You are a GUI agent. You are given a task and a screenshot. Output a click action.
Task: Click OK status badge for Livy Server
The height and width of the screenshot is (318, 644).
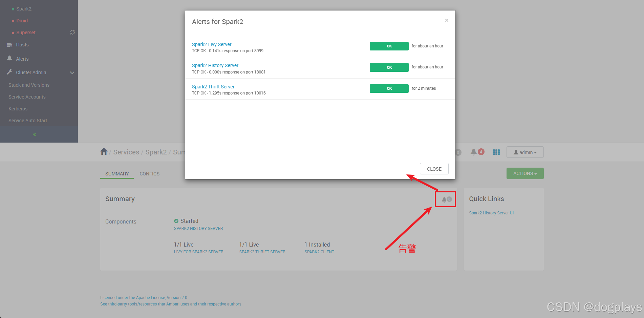(x=389, y=46)
